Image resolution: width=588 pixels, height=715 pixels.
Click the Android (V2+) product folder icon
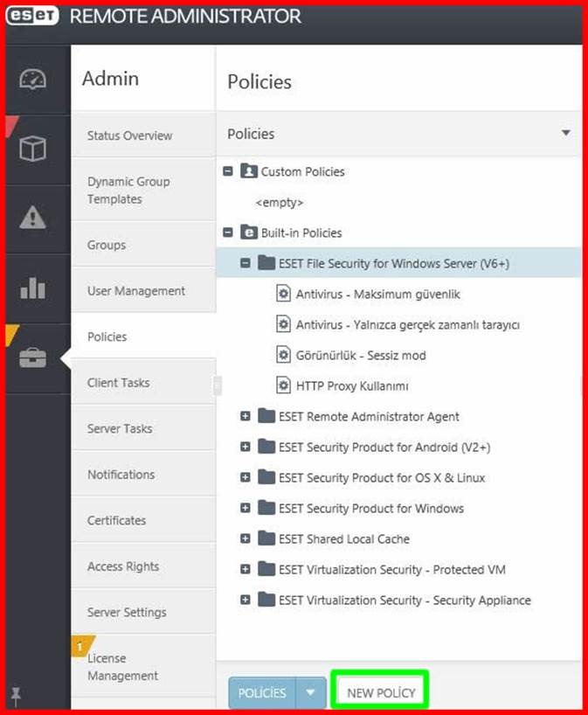(266, 446)
